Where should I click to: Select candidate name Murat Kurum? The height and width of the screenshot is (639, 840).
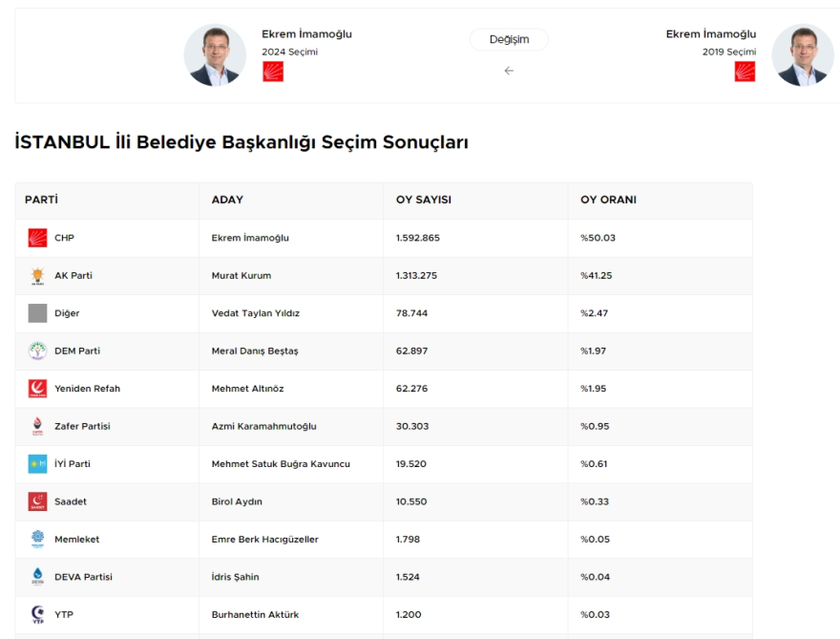241,275
